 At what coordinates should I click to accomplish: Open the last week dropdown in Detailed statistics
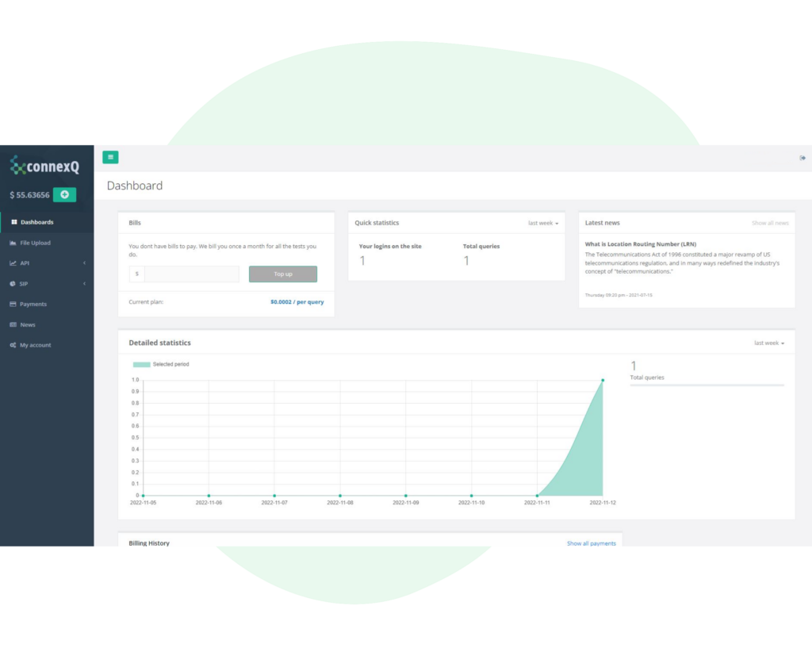coord(770,342)
